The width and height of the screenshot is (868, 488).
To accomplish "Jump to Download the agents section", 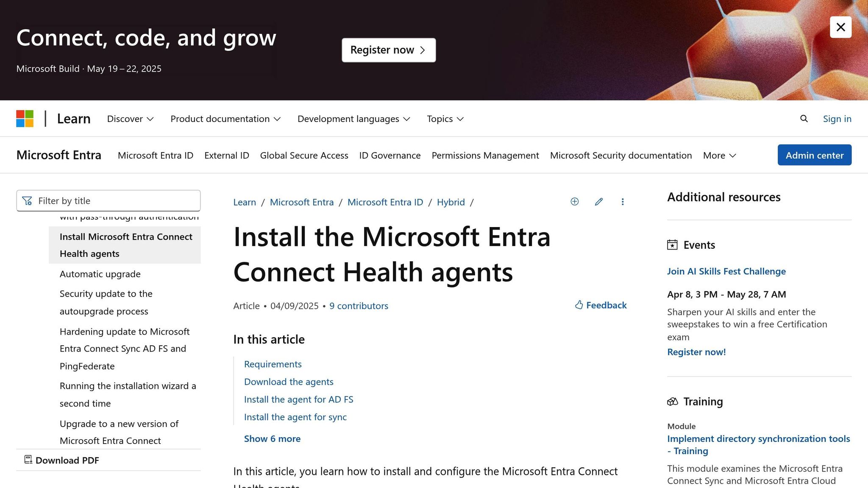I will coord(289,382).
